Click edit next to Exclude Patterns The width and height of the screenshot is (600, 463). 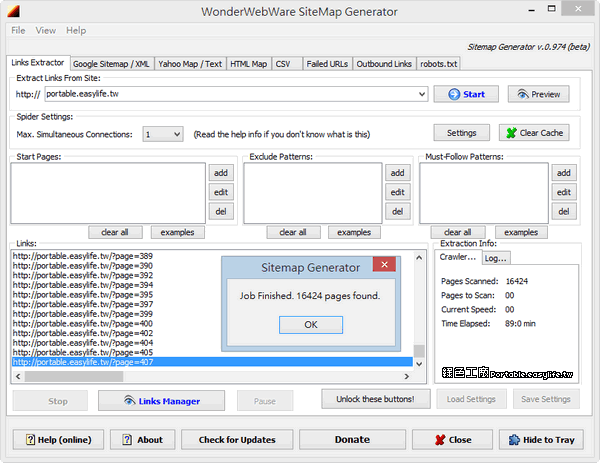coord(398,192)
